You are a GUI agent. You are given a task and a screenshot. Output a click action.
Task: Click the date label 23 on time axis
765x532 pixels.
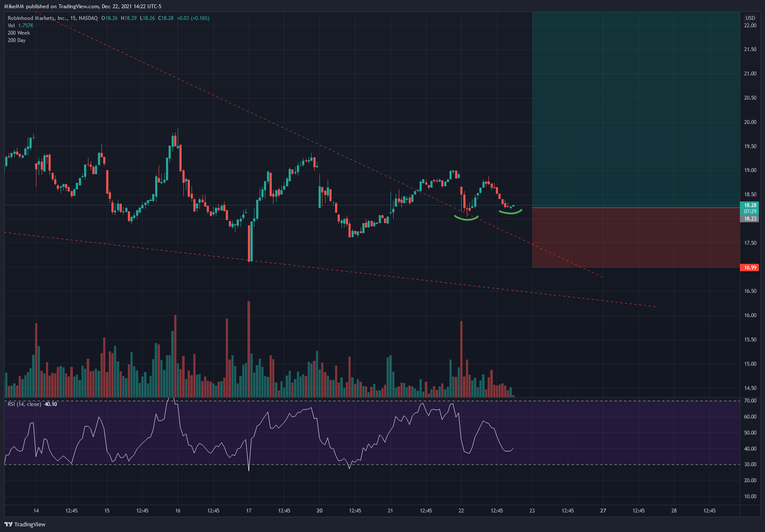532,511
